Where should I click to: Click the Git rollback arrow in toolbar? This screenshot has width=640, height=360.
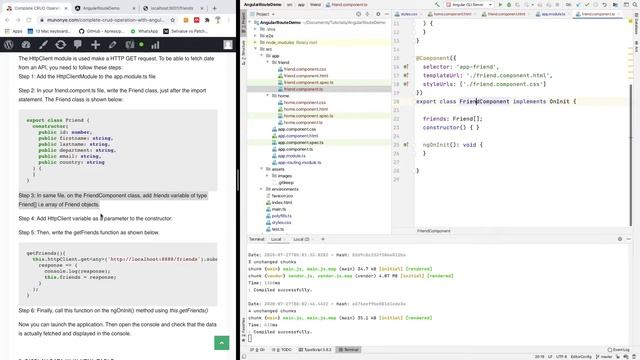[604, 4]
